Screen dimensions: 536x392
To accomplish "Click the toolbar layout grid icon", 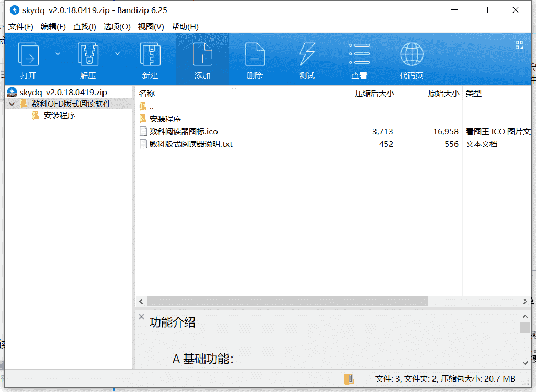I will (519, 45).
